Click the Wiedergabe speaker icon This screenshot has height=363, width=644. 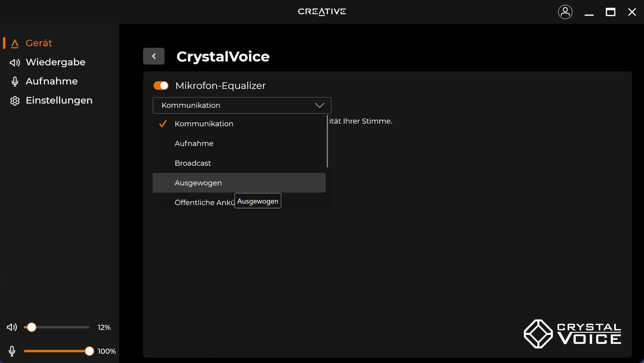pyautogui.click(x=15, y=62)
